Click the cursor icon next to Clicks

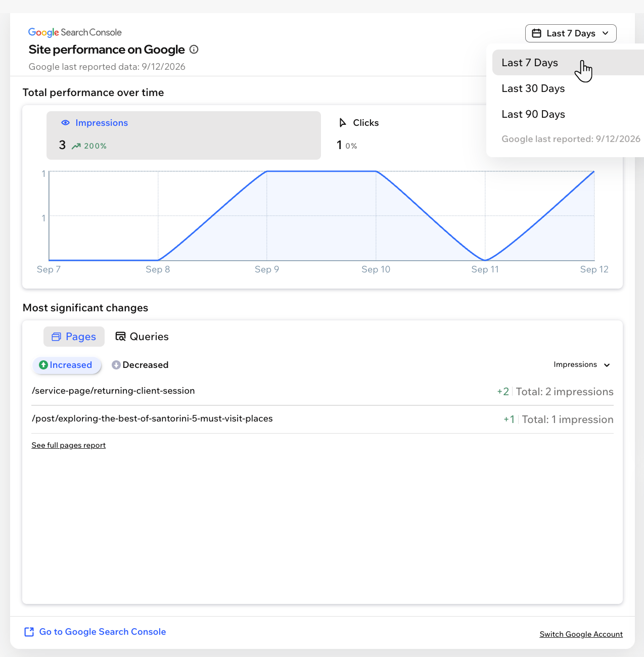pos(342,123)
